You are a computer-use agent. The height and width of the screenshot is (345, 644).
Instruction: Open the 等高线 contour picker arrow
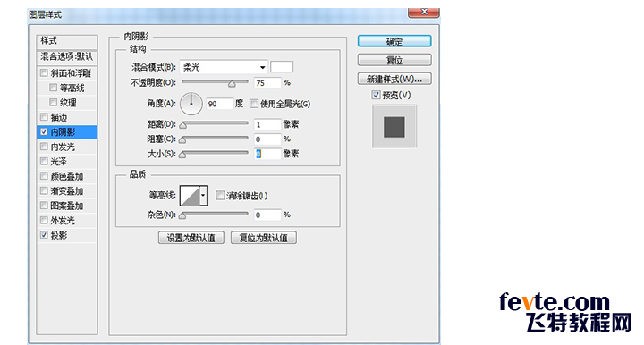203,195
